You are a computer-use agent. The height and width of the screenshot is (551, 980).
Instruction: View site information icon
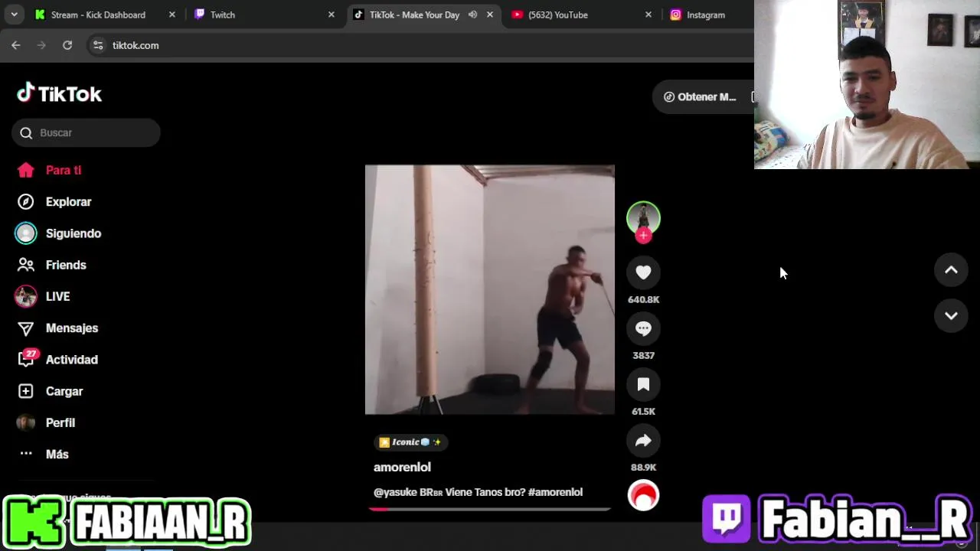(x=98, y=45)
